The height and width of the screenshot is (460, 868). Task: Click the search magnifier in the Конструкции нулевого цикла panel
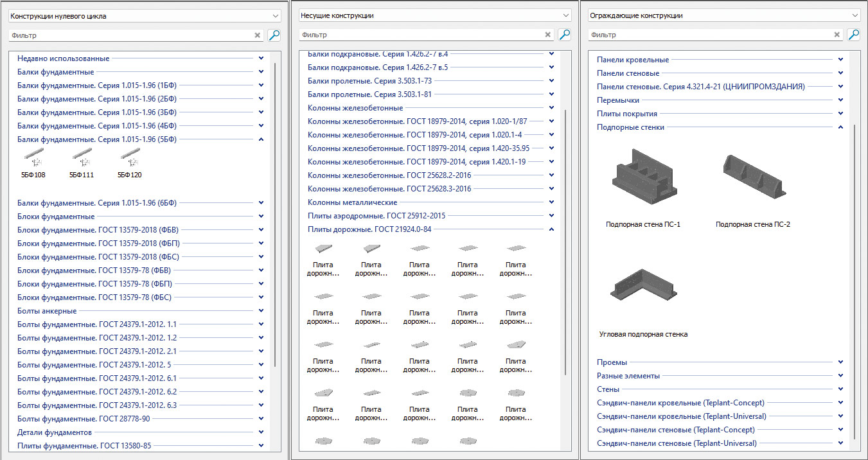[x=274, y=35]
